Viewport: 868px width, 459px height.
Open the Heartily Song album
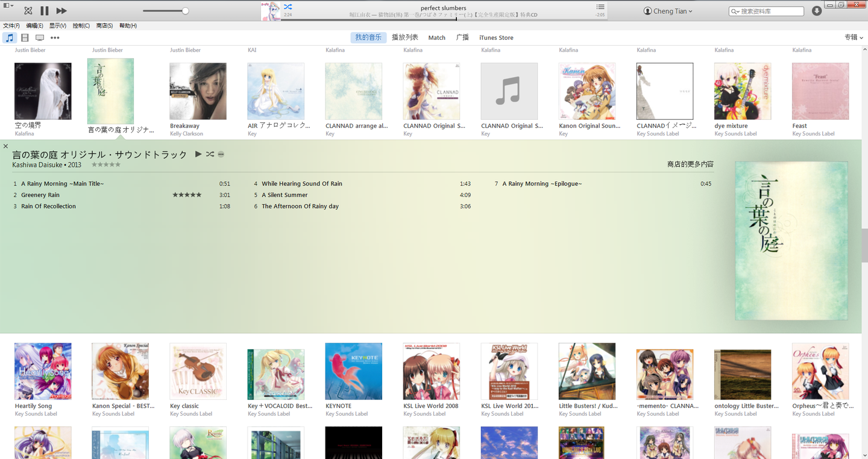point(43,371)
